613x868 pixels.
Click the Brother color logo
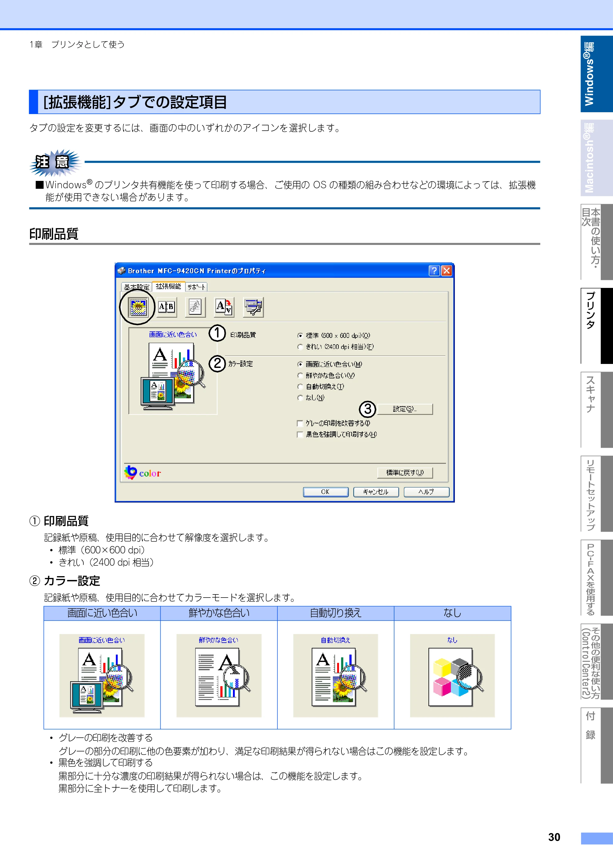coord(143,472)
